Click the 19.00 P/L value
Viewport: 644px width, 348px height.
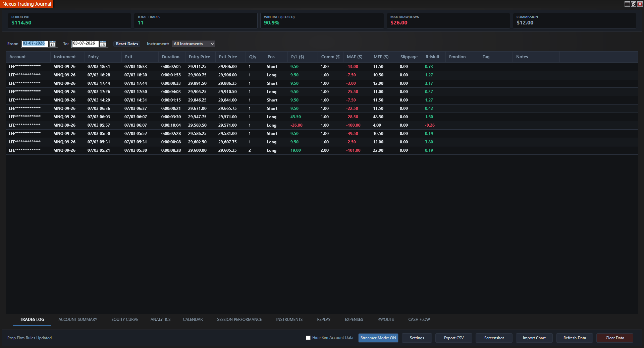(x=296, y=150)
